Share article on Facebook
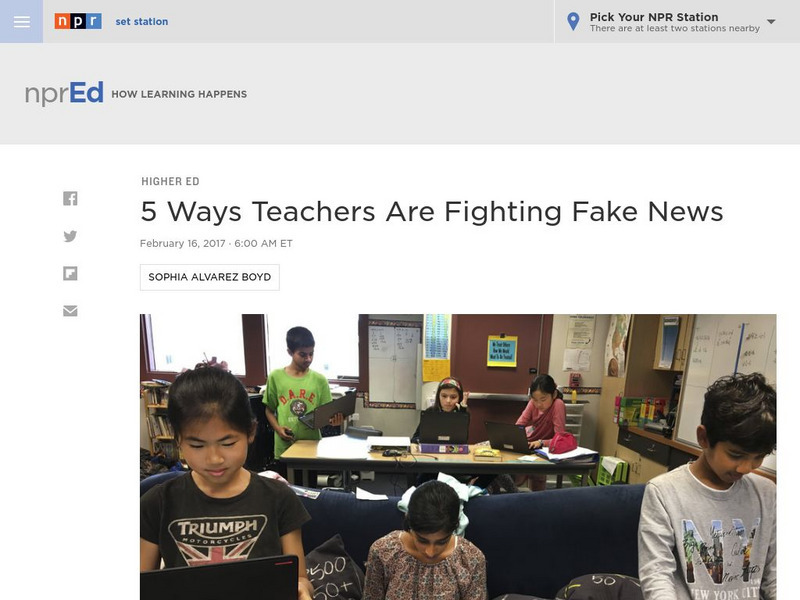This screenshot has width=800, height=600. [70, 198]
